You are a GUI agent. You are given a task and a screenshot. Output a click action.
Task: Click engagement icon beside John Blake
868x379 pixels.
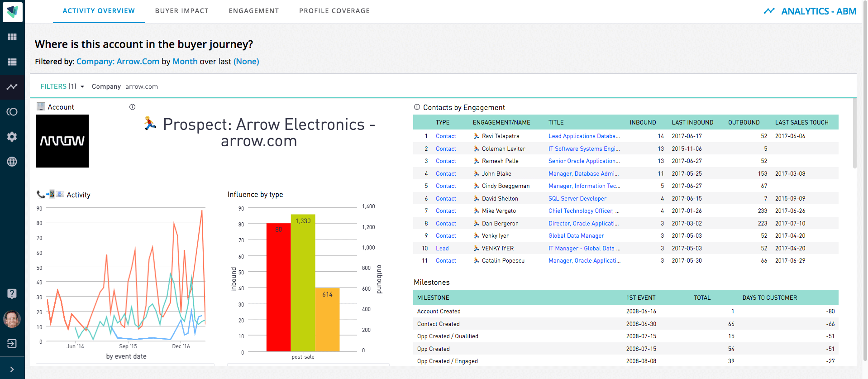click(x=477, y=173)
